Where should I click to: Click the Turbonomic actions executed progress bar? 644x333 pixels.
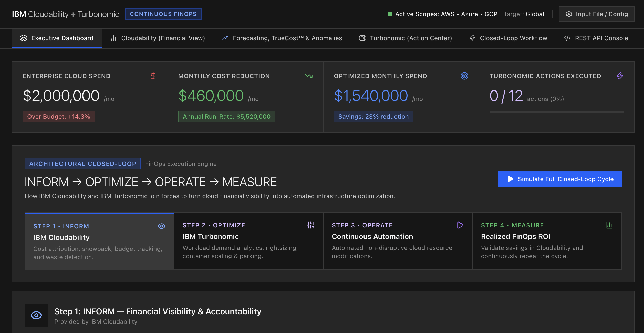click(x=557, y=112)
